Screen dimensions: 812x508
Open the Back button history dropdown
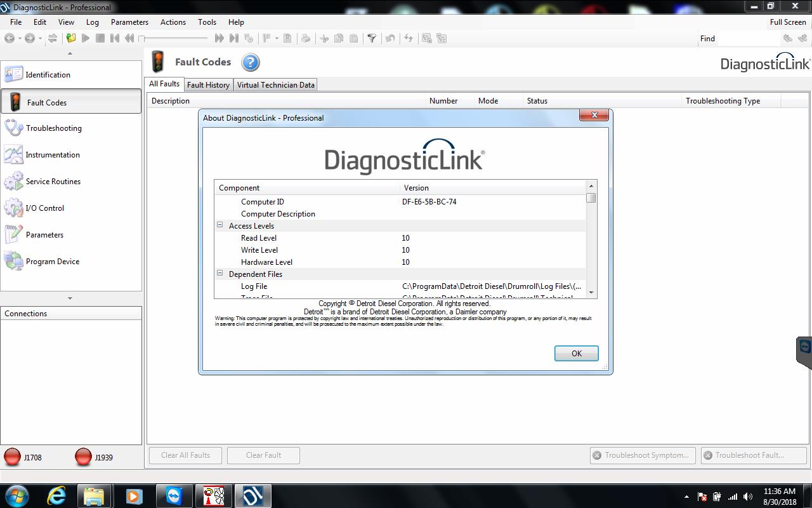19,38
